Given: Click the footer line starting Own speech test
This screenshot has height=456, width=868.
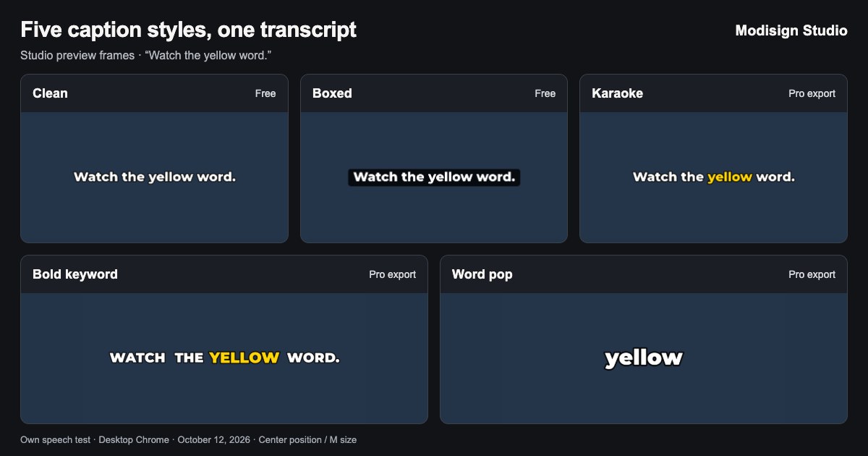Looking at the screenshot, I should [x=188, y=439].
